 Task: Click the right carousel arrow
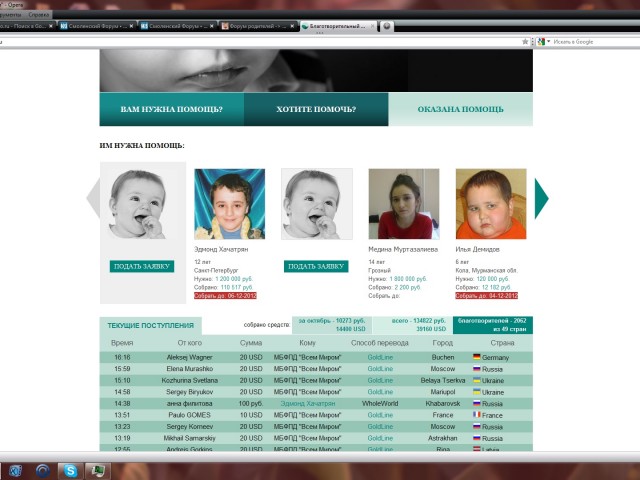click(541, 198)
